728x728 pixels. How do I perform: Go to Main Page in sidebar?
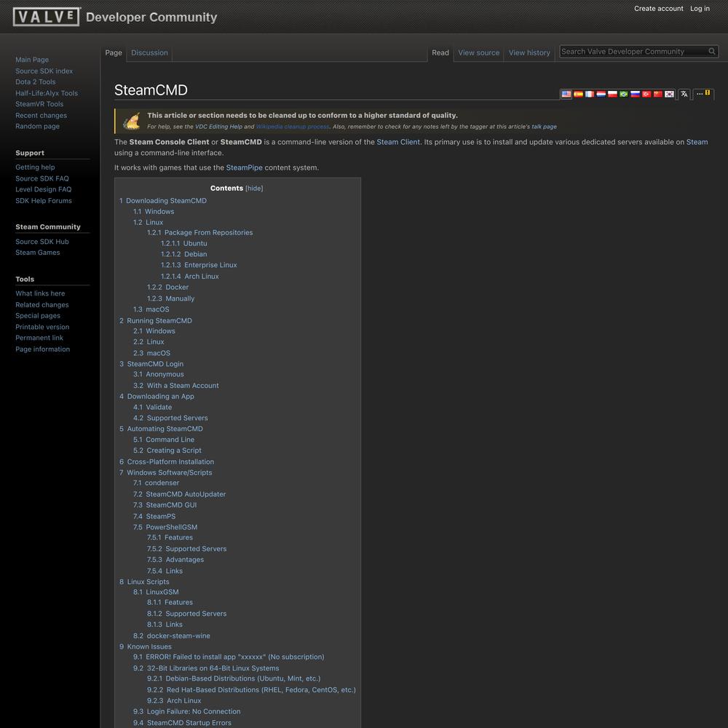coord(32,60)
